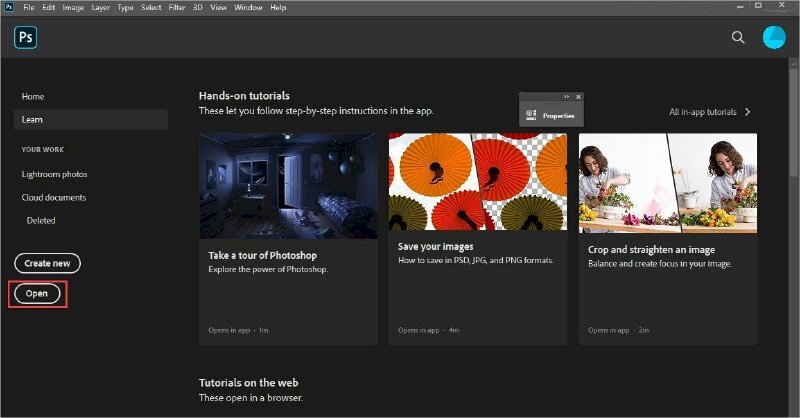Open the Image menu
Screen dimensions: 800x418
coord(73,7)
